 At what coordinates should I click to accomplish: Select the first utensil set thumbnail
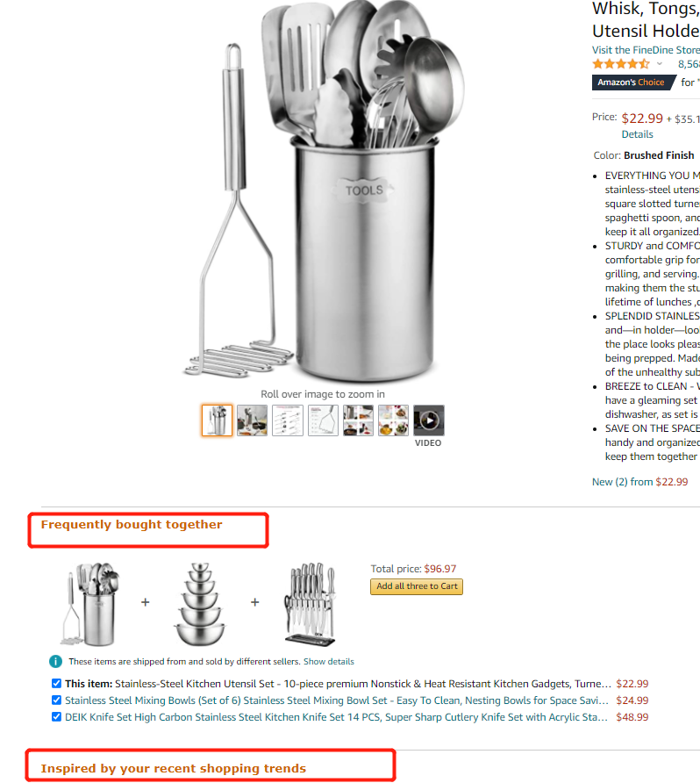pos(217,420)
